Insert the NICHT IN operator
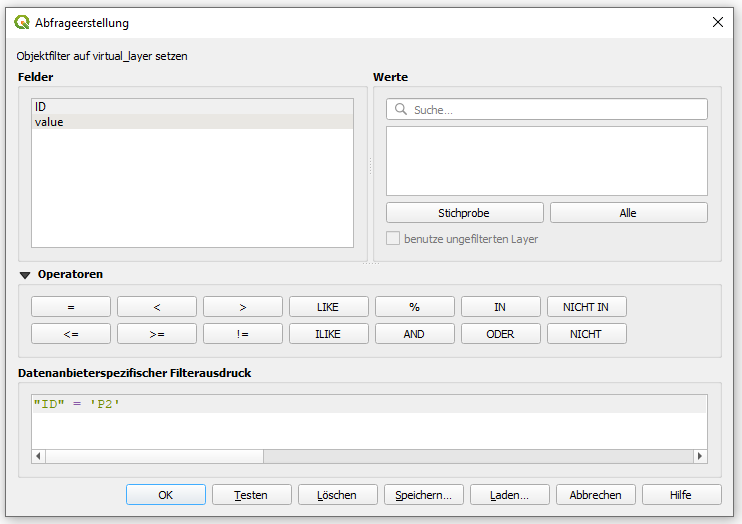The width and height of the screenshot is (742, 524). pos(587,307)
